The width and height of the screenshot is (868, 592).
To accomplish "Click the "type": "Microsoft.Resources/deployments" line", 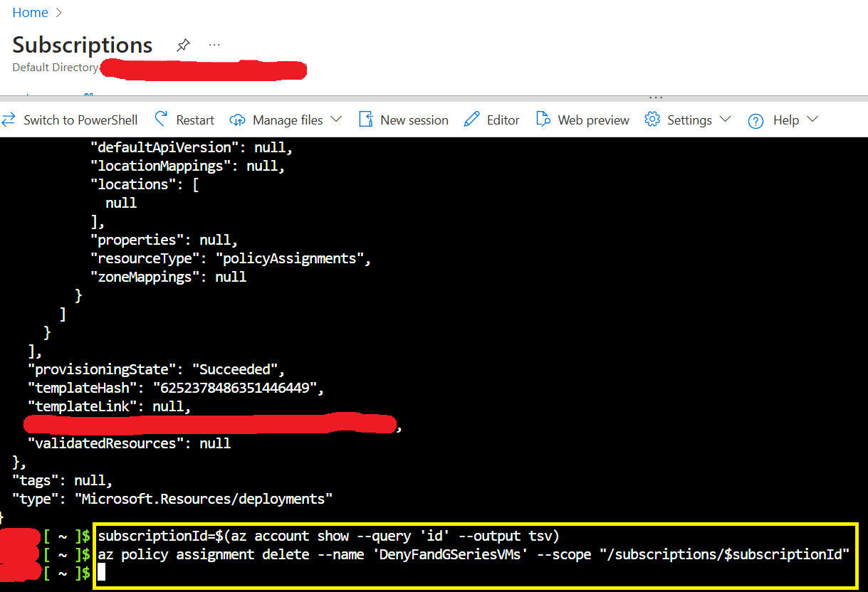I will [x=172, y=499].
